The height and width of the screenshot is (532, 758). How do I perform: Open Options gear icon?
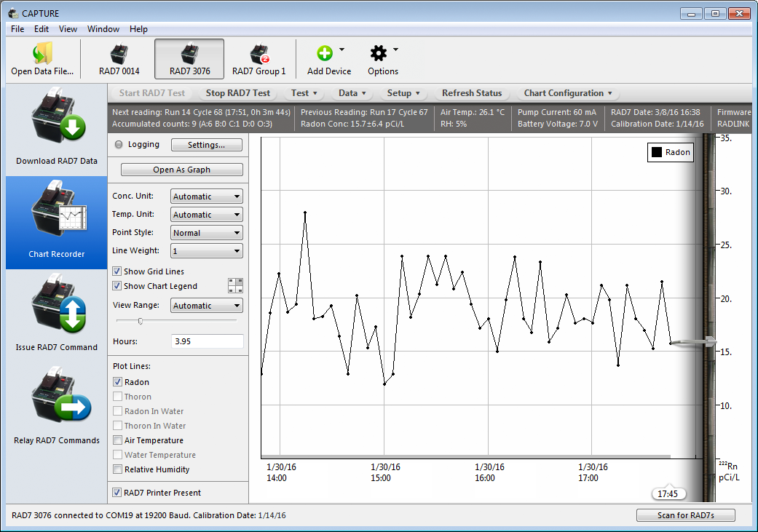pyautogui.click(x=378, y=53)
